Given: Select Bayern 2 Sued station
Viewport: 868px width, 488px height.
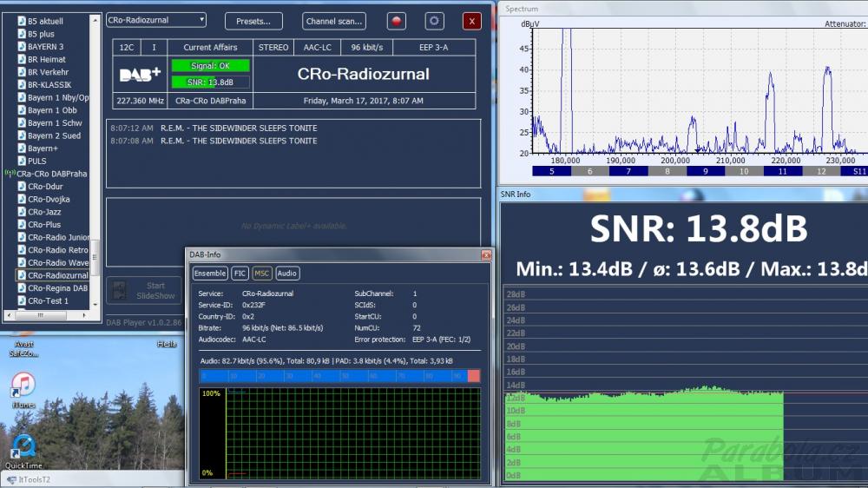Looking at the screenshot, I should (x=54, y=135).
